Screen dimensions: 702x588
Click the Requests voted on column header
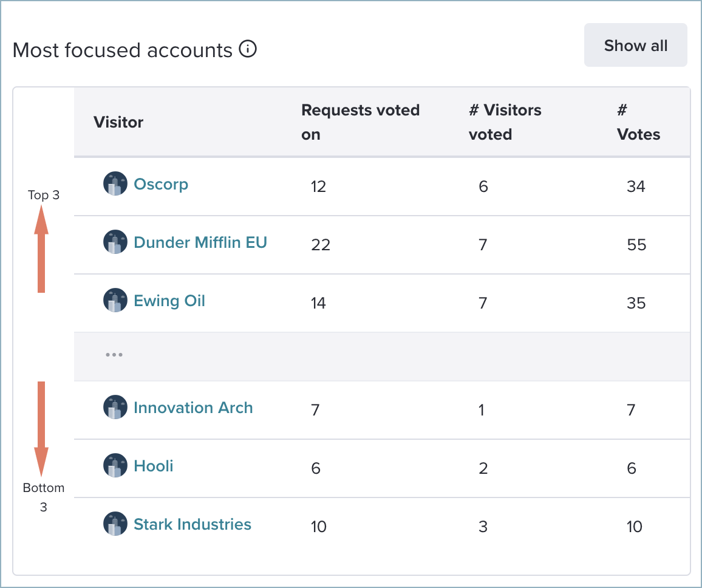point(360,122)
